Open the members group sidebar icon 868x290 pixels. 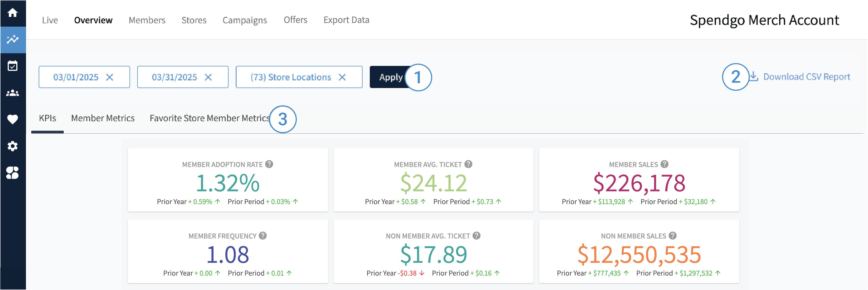click(13, 93)
